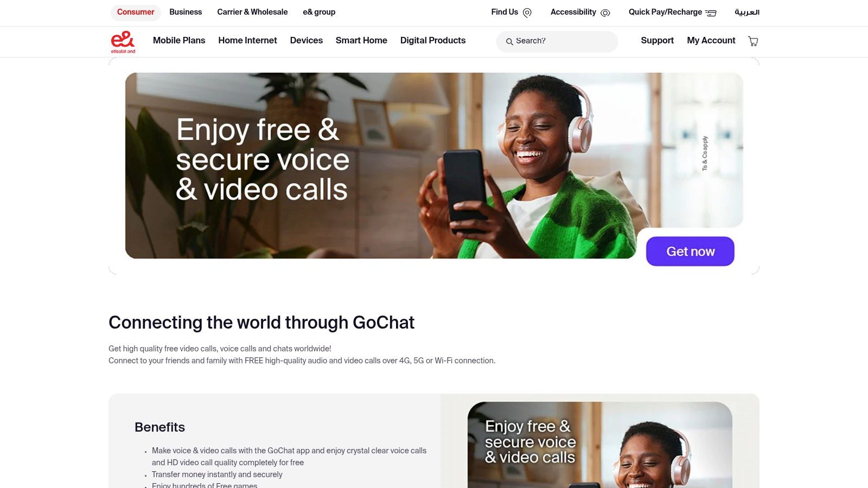868x488 pixels.
Task: Click the Find Us location pin icon
Action: 527,13
